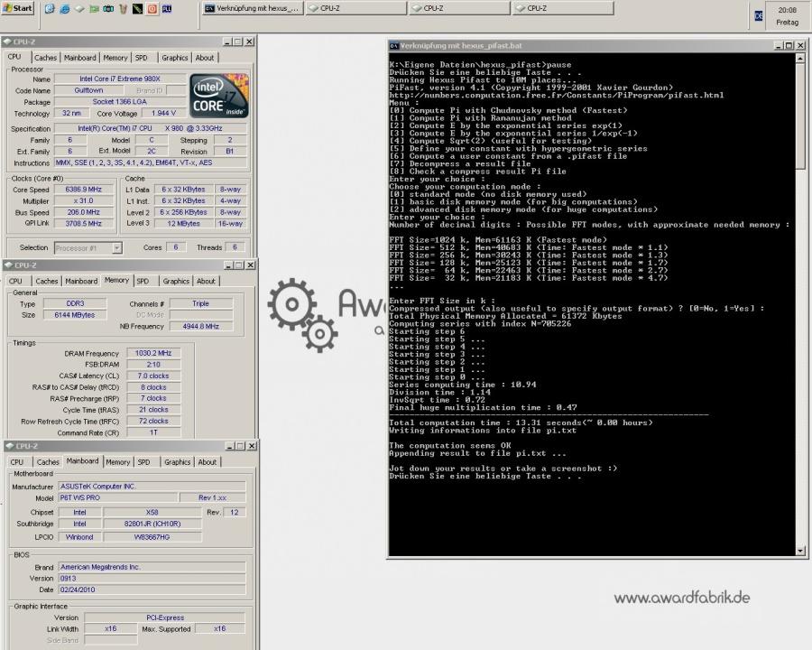Viewport: 812px width, 650px height.
Task: Click title bar icon of CPU-Z window showing CPU tab
Action: coord(7,42)
